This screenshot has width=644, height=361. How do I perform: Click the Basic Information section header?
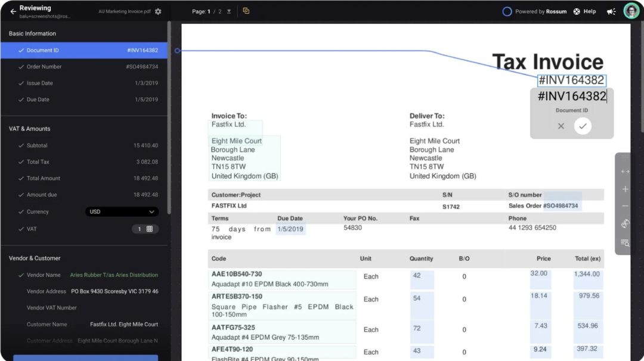(x=32, y=33)
